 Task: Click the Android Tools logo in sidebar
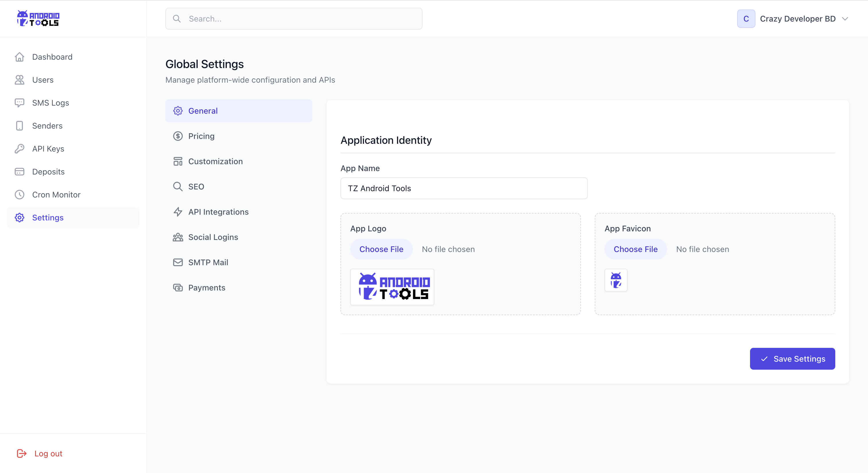38,19
